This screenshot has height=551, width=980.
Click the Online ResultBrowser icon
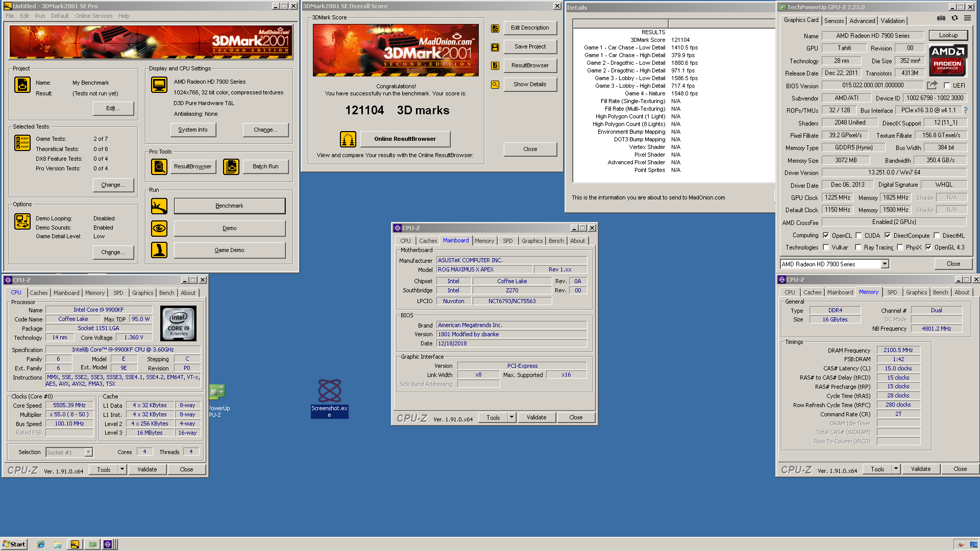click(348, 139)
